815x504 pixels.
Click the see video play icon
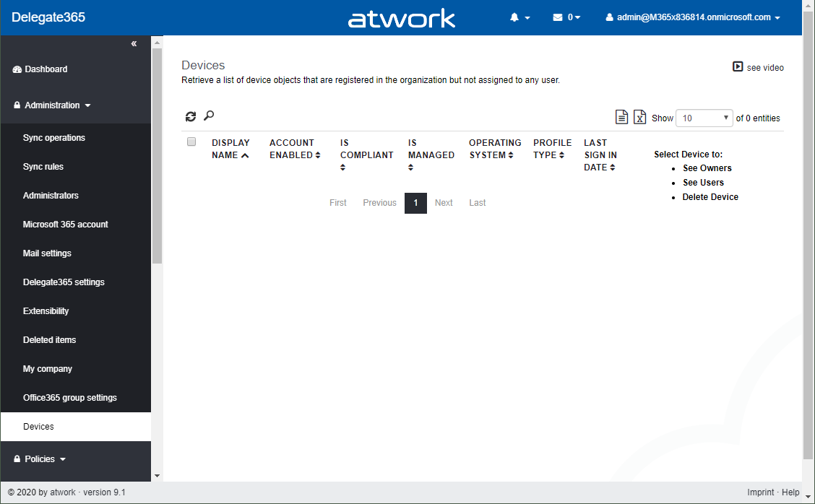[x=738, y=66]
